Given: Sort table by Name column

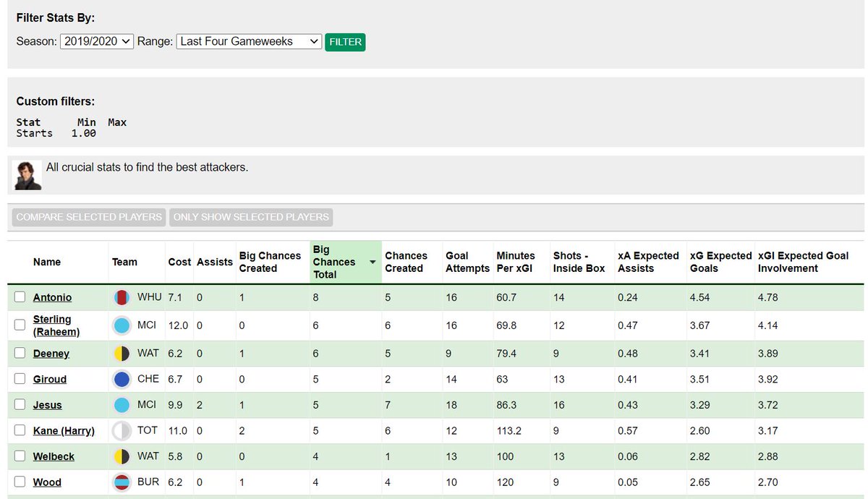Looking at the screenshot, I should 47,262.
